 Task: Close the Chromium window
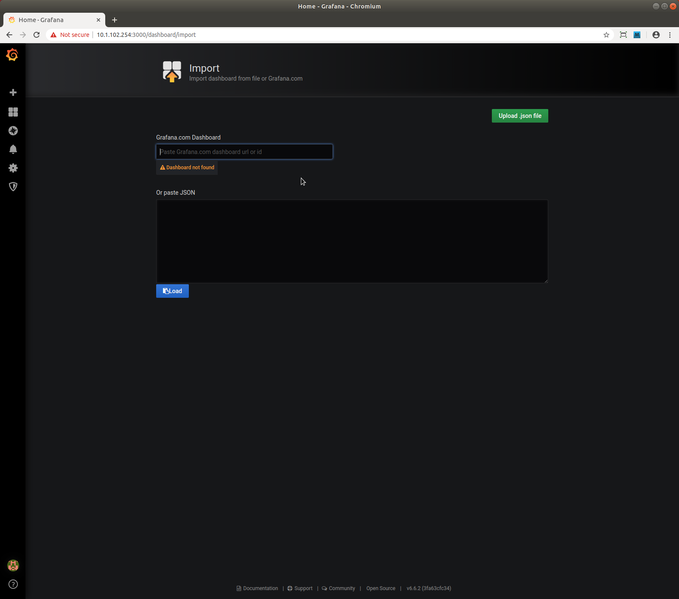pos(673,6)
